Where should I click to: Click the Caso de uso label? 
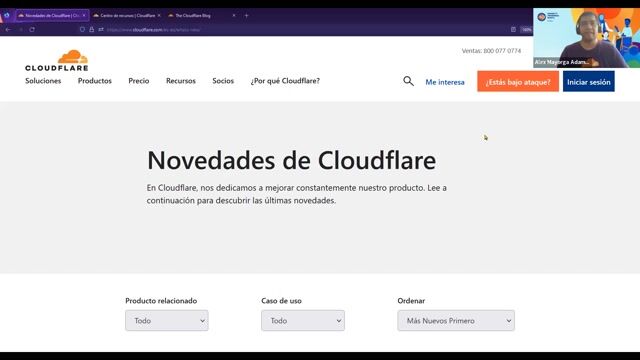point(281,301)
